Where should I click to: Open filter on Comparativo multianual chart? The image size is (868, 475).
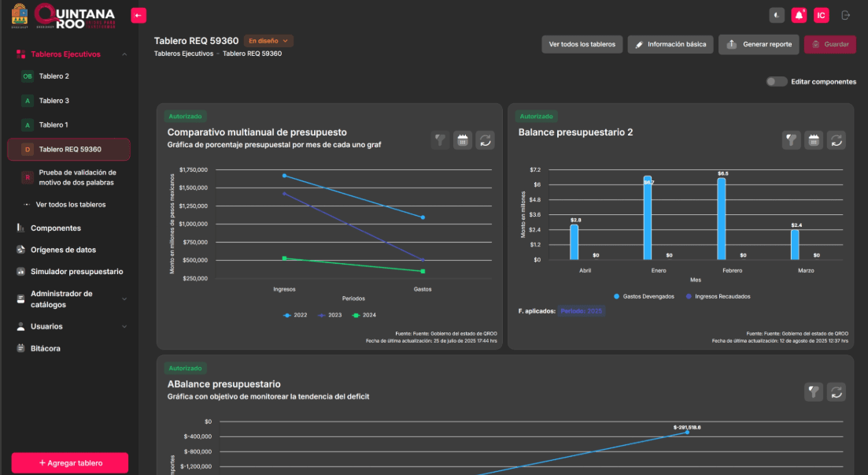(441, 140)
